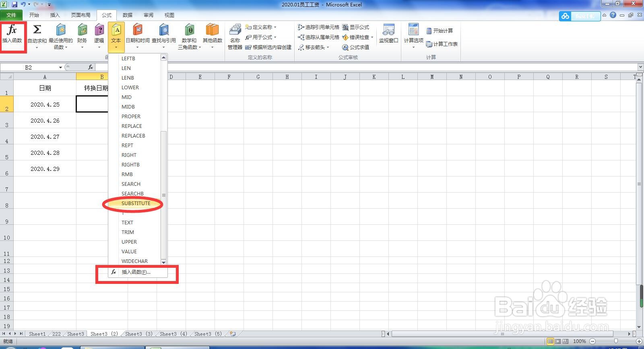Click the Save icon in quick access toolbar
The width and height of the screenshot is (644, 349).
[x=14, y=4]
